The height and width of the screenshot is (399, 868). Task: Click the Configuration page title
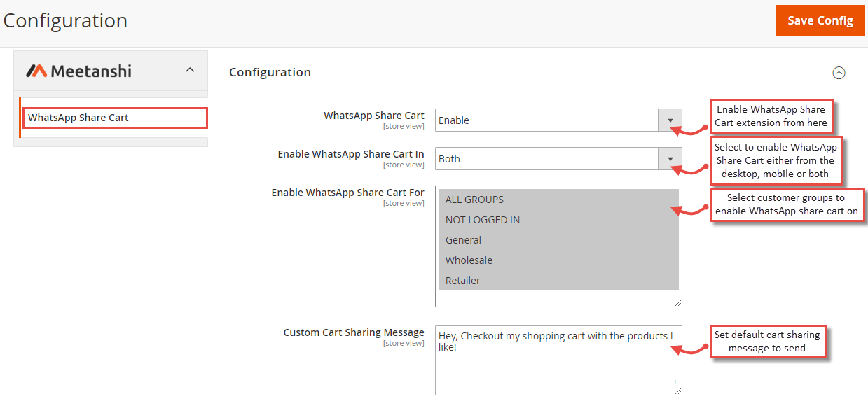[x=65, y=20]
